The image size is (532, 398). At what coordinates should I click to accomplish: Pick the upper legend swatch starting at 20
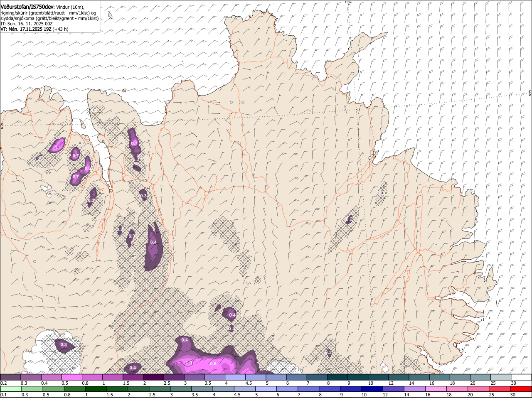tap(481, 377)
